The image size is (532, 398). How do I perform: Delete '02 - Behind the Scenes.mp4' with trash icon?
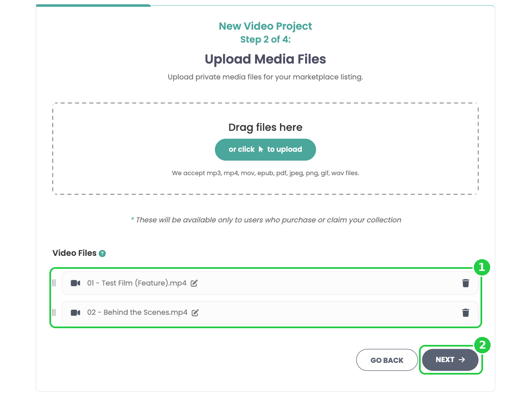click(465, 312)
